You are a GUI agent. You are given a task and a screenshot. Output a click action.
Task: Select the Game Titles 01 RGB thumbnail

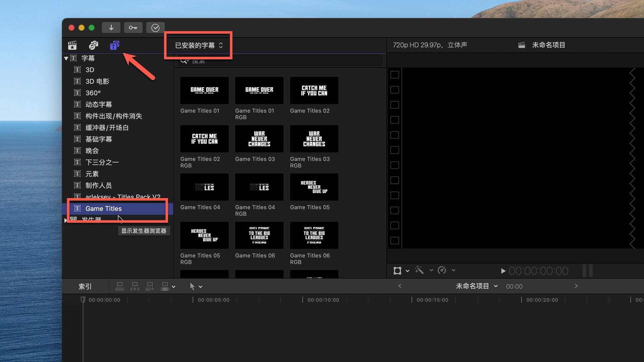[259, 90]
